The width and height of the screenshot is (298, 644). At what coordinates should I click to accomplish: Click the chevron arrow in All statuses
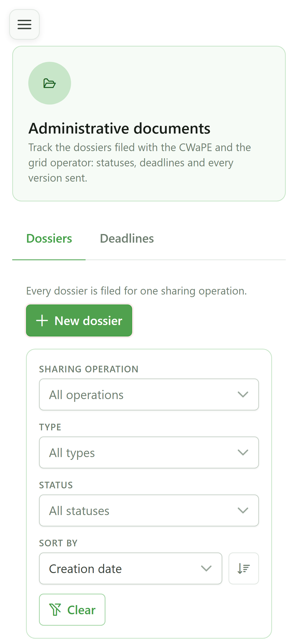click(243, 510)
